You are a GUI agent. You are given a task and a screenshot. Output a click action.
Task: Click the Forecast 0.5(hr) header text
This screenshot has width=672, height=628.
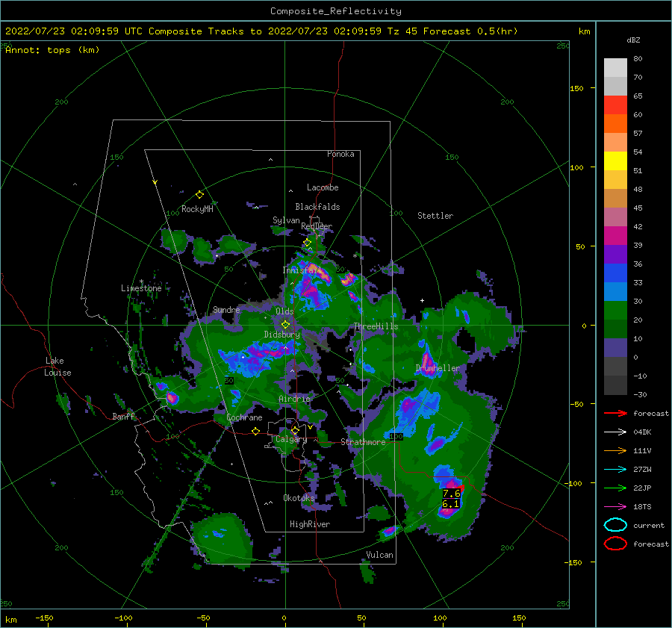click(470, 31)
